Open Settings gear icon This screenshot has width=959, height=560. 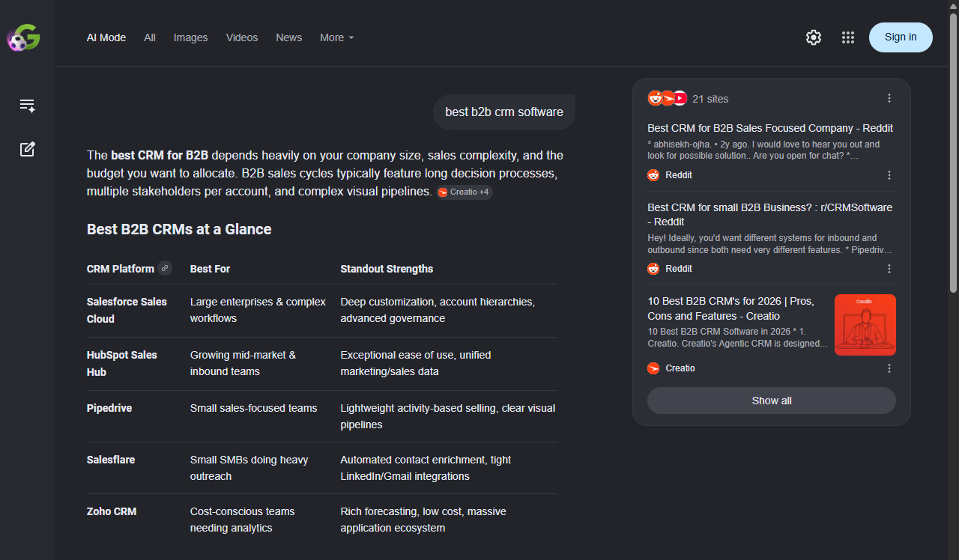[814, 37]
